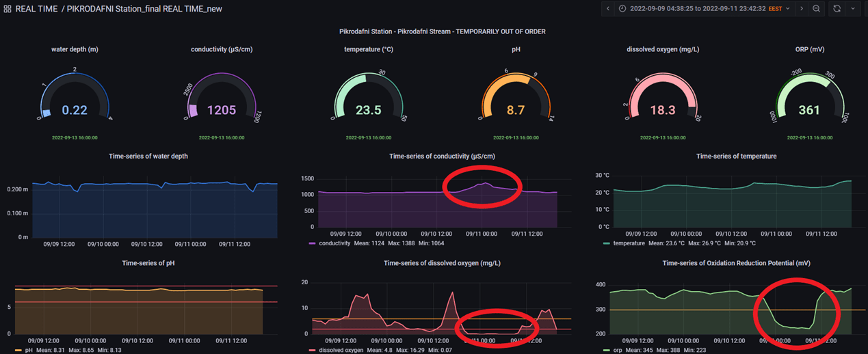
Task: Open PIKRODAFNI Station_final REAL TIME_new dashboard title
Action: coord(144,9)
